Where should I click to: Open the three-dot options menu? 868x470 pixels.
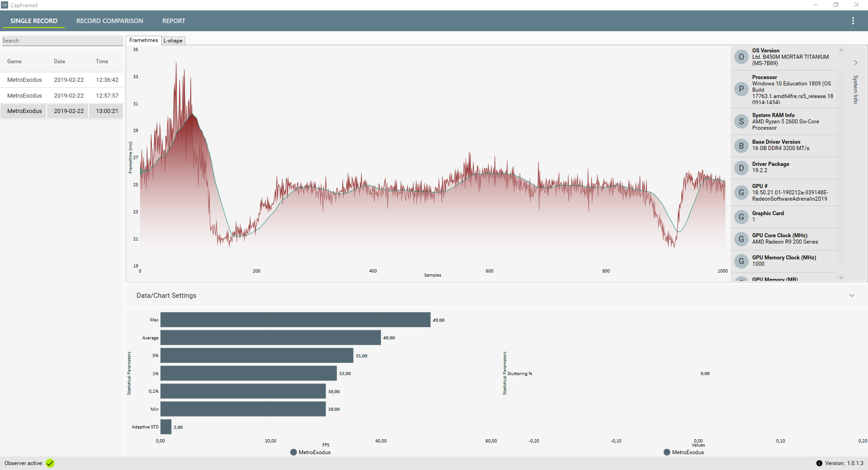point(853,21)
